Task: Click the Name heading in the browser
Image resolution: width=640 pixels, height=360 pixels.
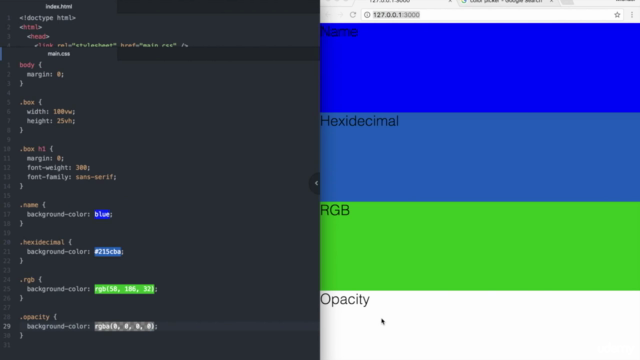Action: [x=339, y=32]
